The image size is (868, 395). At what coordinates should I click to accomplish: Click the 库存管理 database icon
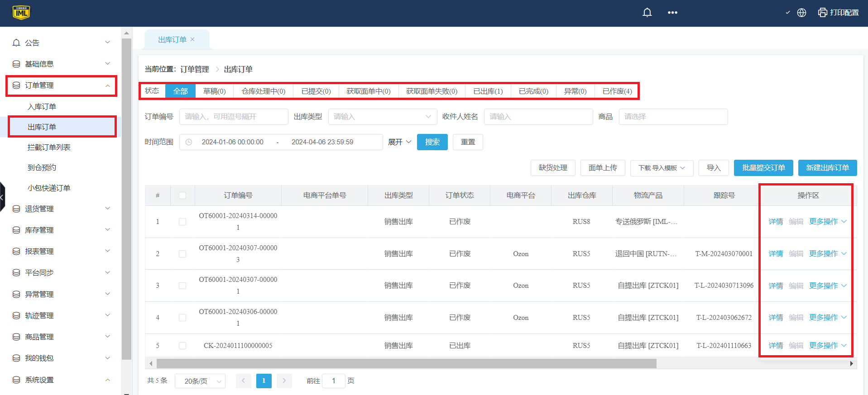pyautogui.click(x=16, y=230)
